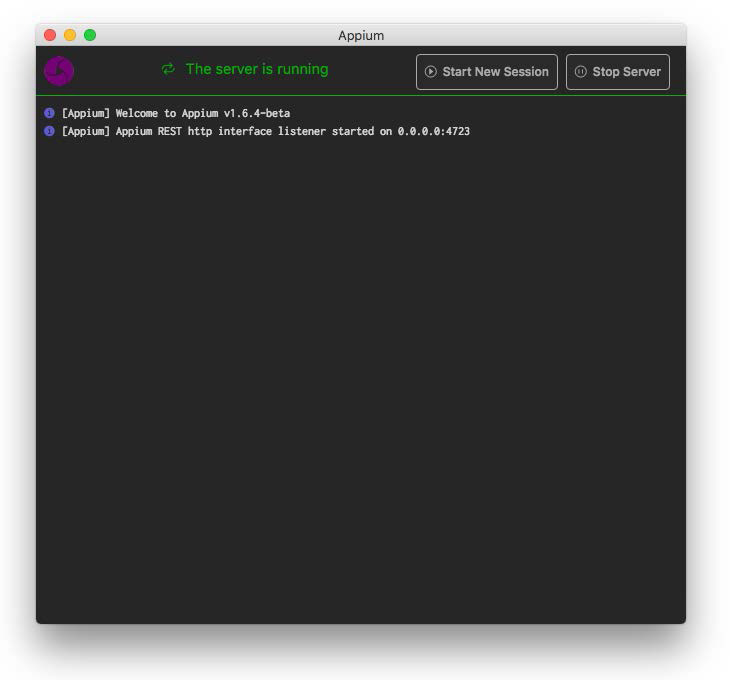This screenshot has height=680, width=730.
Task: Click info icon beside the Welcome log entry
Action: (50, 113)
